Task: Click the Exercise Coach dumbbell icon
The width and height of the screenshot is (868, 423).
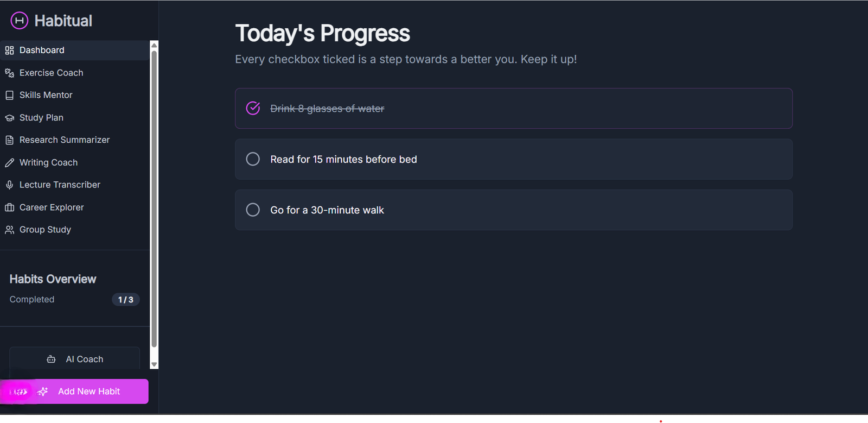Action: click(9, 73)
